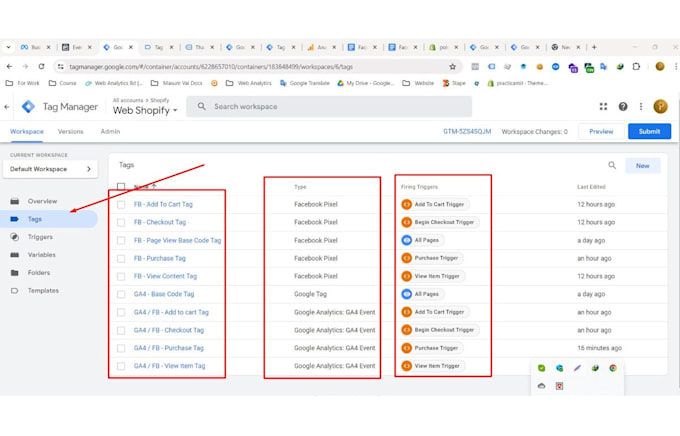Open the browser extensions puzzle icon

[x=636, y=66]
